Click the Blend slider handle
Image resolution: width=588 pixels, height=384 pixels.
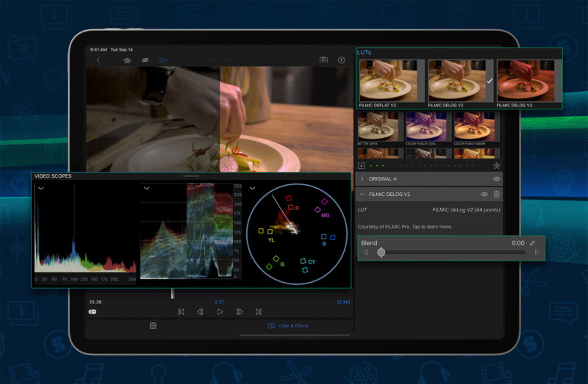tap(381, 252)
